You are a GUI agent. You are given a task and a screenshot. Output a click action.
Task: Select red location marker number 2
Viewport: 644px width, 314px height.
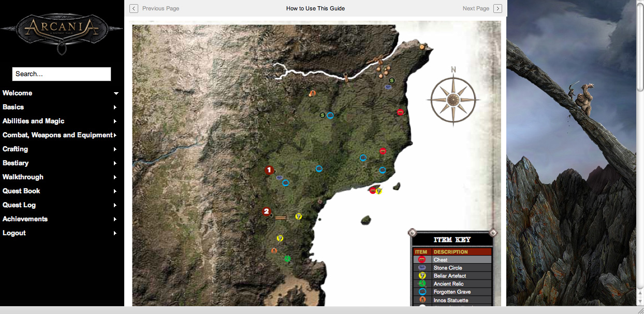pyautogui.click(x=267, y=211)
